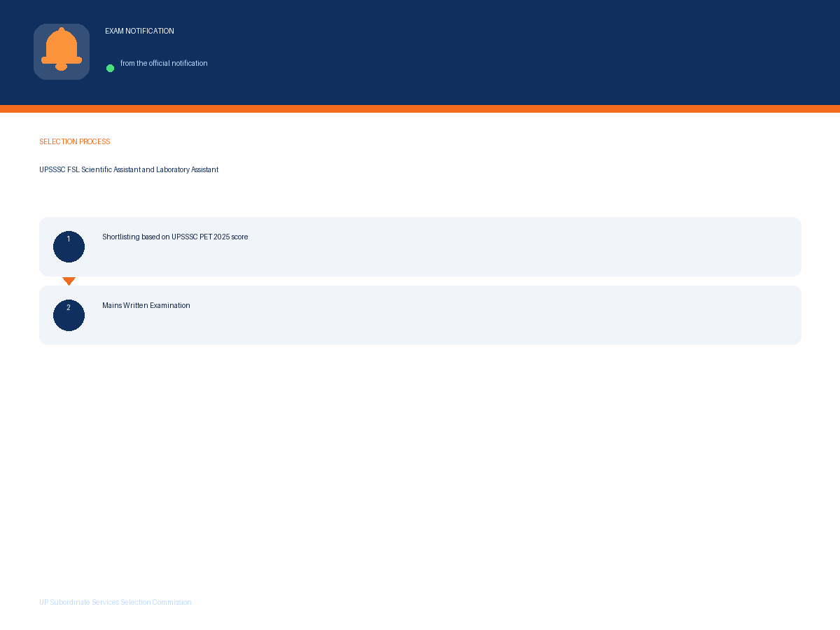Screen dimensions: 840x630
Task: Click 'from the official notification' text
Action: click(x=164, y=63)
